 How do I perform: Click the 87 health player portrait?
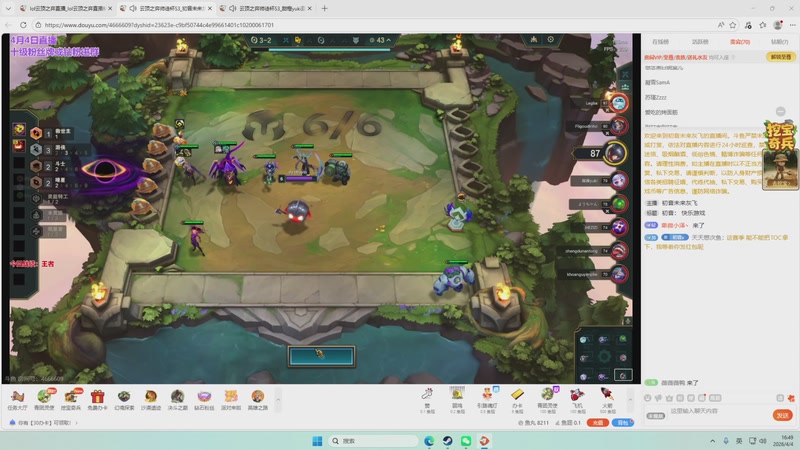point(615,153)
